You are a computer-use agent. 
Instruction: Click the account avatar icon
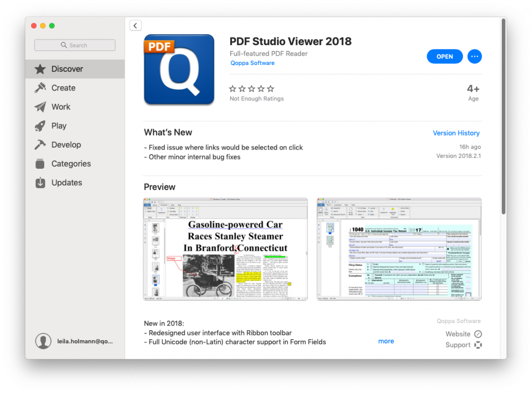44,341
